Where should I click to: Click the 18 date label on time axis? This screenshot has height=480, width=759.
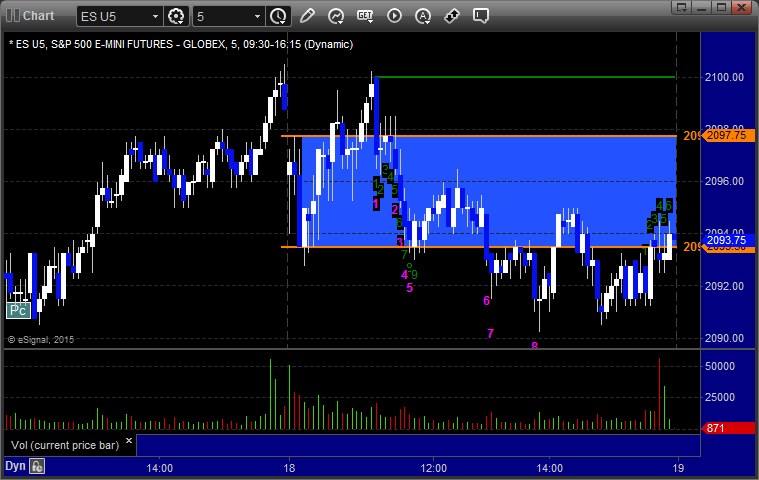[x=289, y=468]
